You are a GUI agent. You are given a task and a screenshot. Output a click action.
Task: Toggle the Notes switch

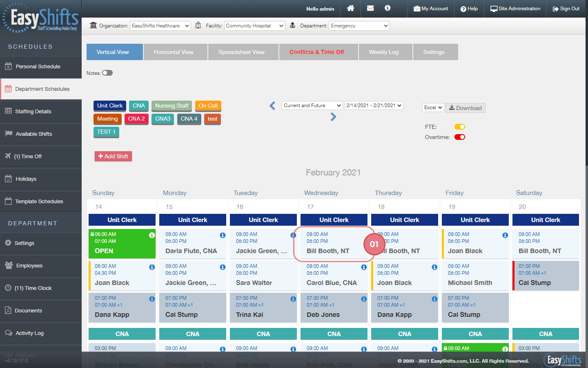(107, 73)
